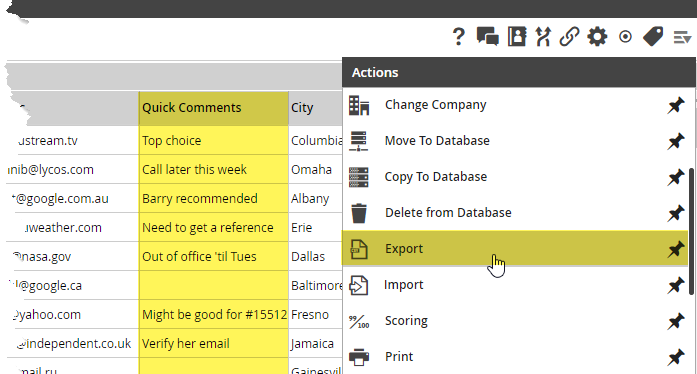The image size is (697, 374).
Task: Click the Move To Database server icon
Action: [x=359, y=141]
